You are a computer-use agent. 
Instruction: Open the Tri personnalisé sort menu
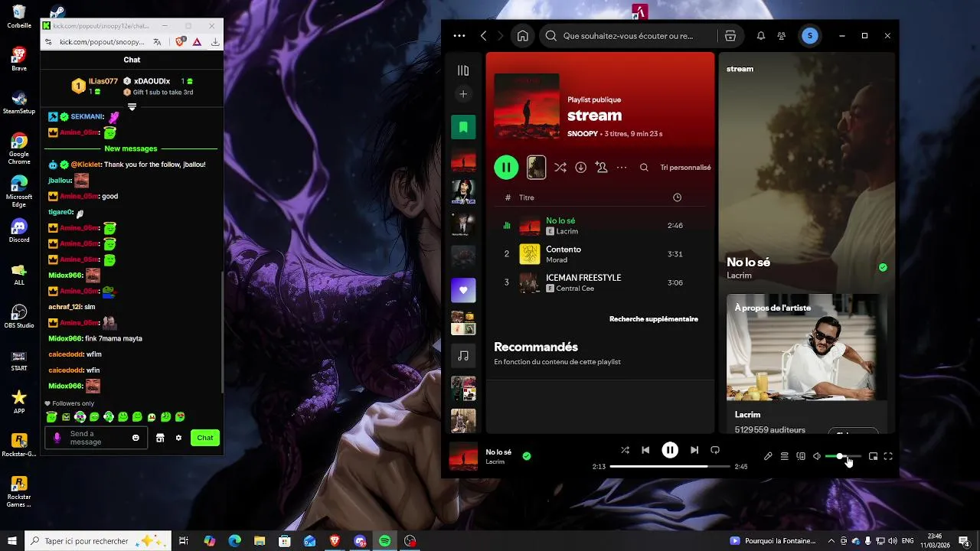pyautogui.click(x=685, y=168)
